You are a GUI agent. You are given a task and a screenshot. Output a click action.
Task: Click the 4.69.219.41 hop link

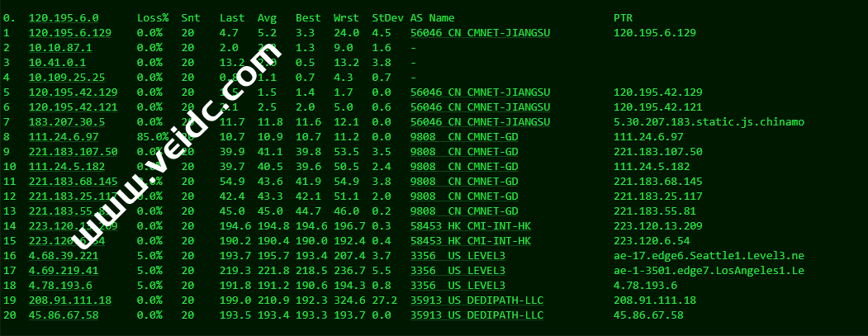pos(63,271)
